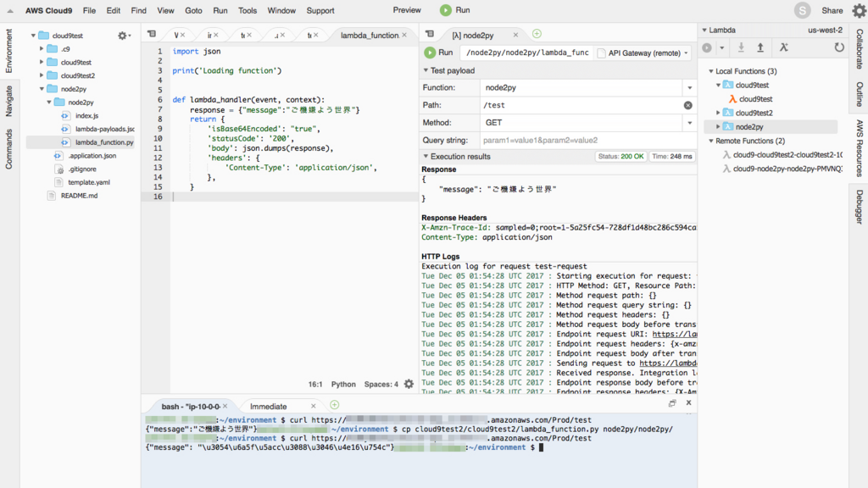Open the Navigate side panel
868x488 pixels.
8,101
